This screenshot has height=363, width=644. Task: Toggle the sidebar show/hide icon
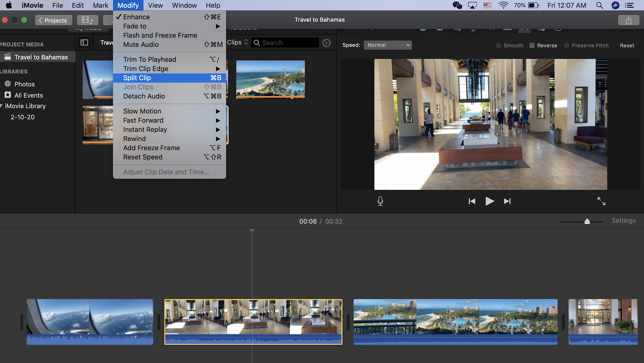pos(84,43)
